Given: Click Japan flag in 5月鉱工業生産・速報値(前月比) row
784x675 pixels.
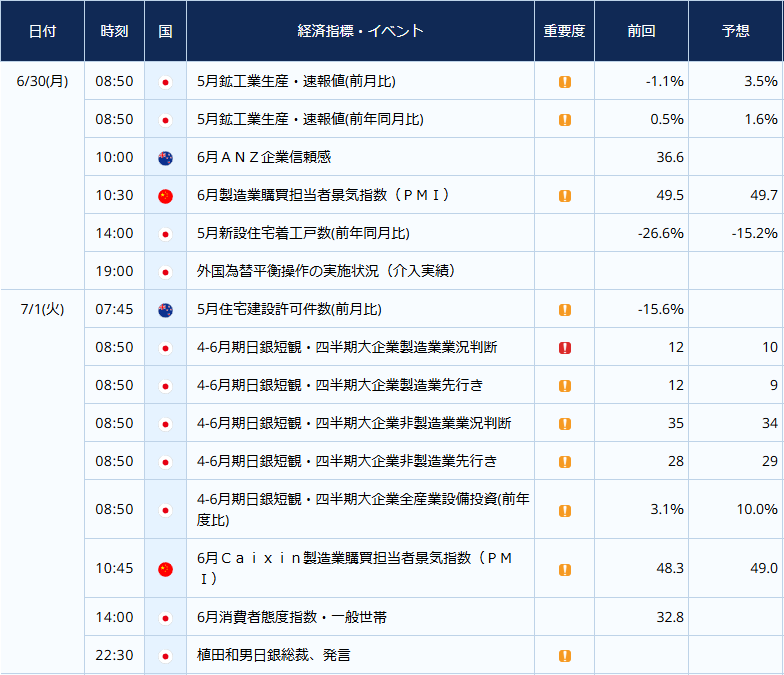Looking at the screenshot, I should click(x=165, y=82).
